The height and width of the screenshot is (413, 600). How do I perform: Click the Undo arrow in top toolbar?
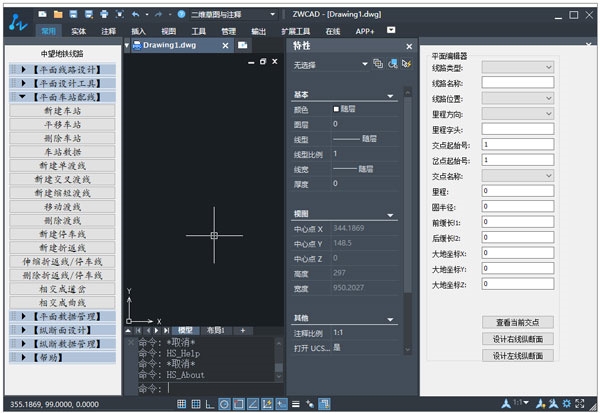[134, 15]
